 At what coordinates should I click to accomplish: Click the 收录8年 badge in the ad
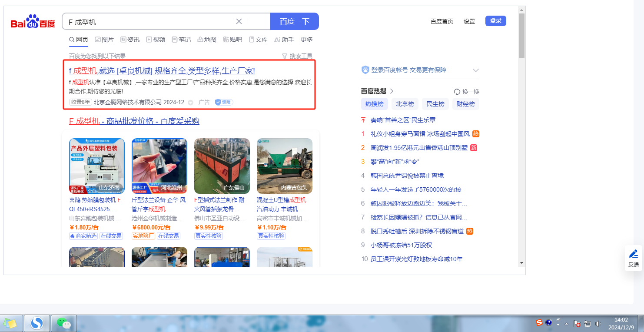80,102
